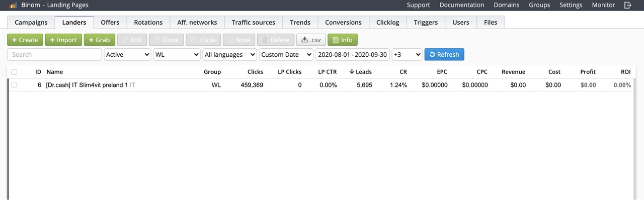Toggle the select-all checkbox in table header
Viewport: 644px width, 200px height.
click(x=14, y=72)
